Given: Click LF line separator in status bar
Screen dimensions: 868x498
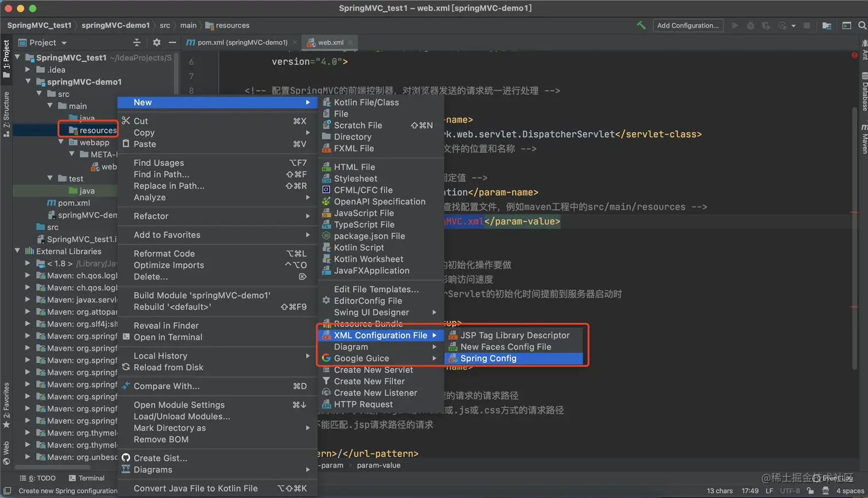Looking at the screenshot, I should (x=769, y=491).
